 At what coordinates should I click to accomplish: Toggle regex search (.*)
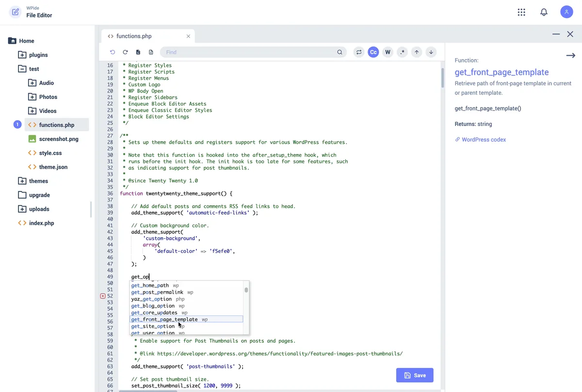(x=402, y=52)
